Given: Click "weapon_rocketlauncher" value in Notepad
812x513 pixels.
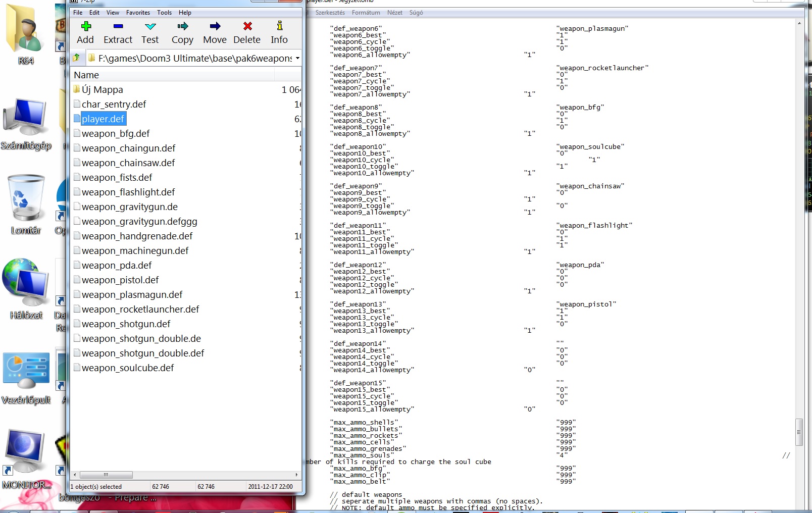Looking at the screenshot, I should pyautogui.click(x=602, y=68).
